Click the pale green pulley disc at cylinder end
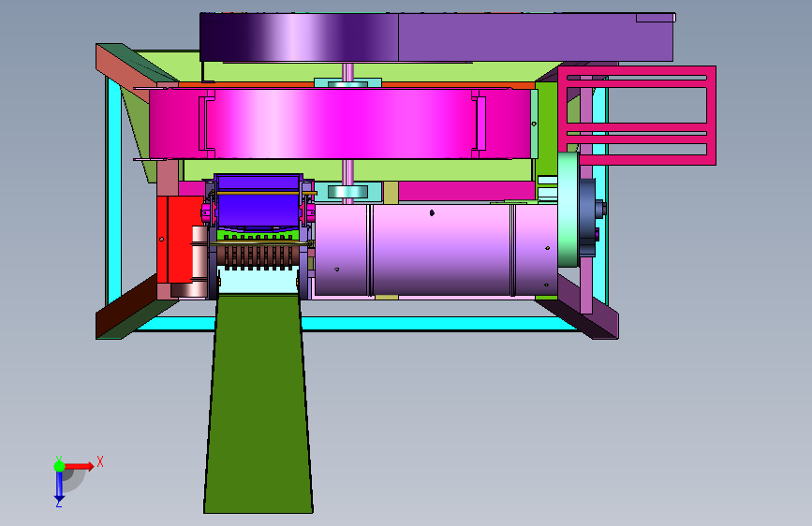This screenshot has width=812, height=526. coord(568,209)
